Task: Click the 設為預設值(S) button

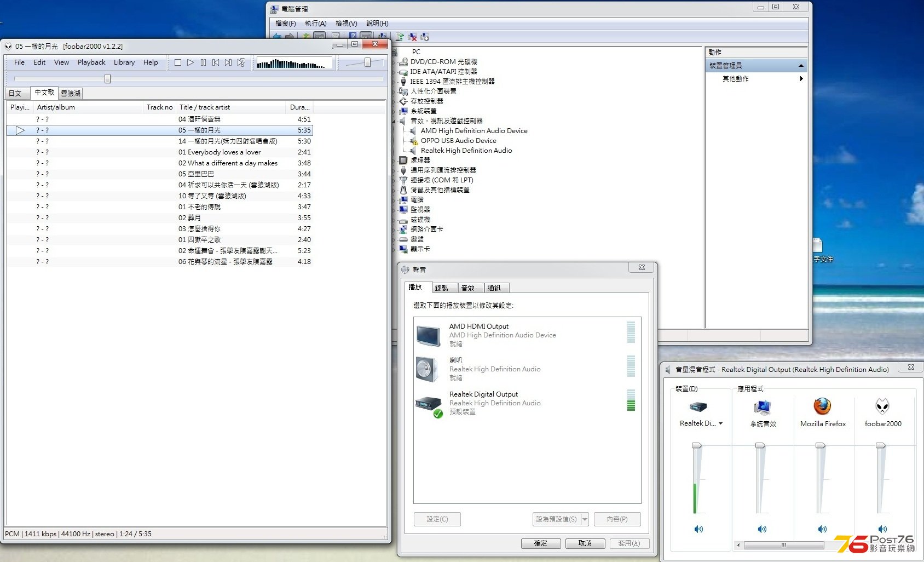Action: (556, 519)
